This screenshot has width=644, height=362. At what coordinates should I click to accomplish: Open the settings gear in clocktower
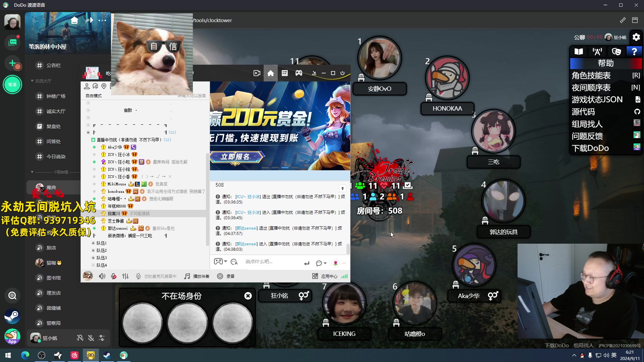coord(636,37)
